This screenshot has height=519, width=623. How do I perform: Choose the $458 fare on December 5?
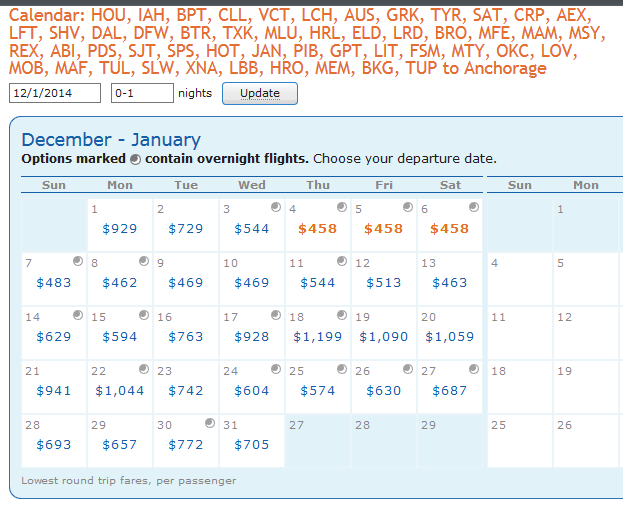click(x=384, y=228)
